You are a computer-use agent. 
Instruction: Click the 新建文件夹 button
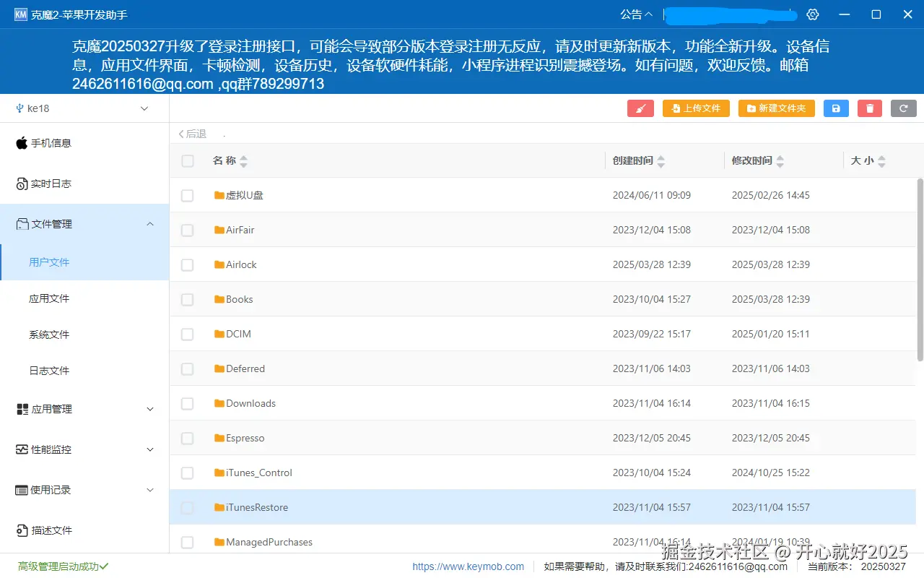(777, 108)
